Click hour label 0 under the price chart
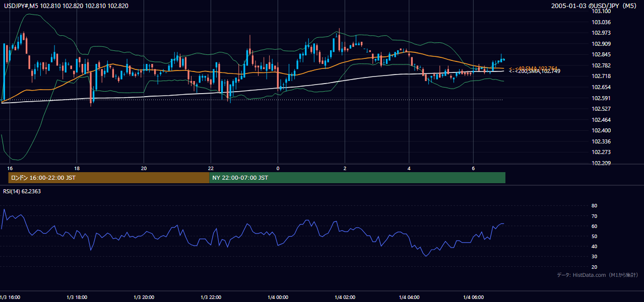644x302 pixels. tap(278, 168)
